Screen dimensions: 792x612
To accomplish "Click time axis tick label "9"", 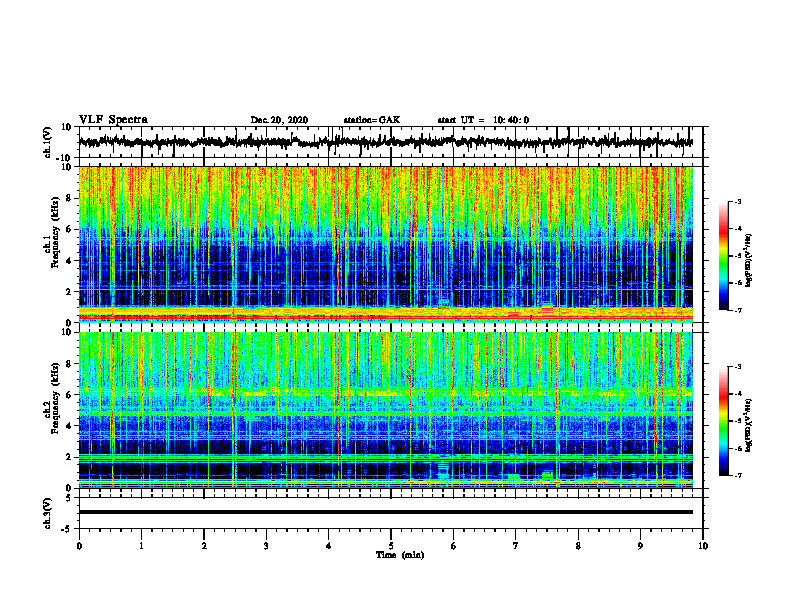I will point(640,546).
